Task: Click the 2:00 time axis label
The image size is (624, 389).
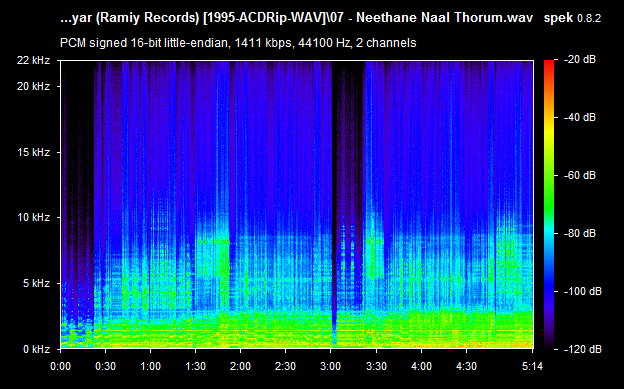Action: pos(240,366)
